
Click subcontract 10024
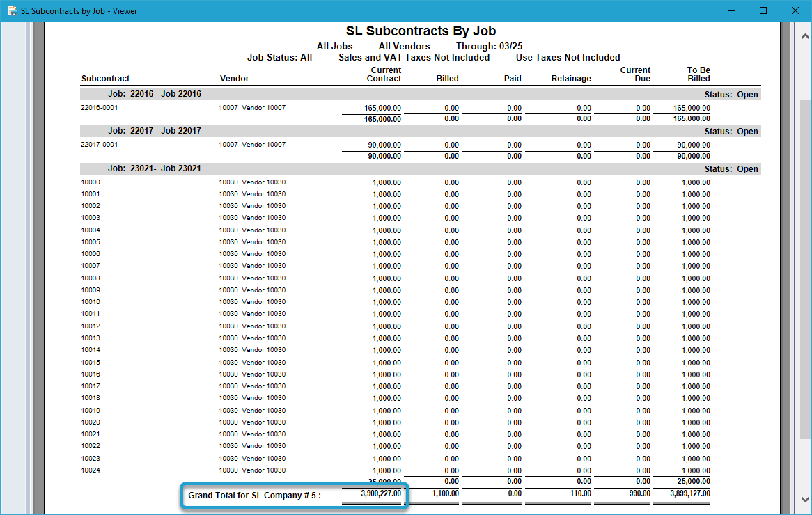[x=91, y=470]
